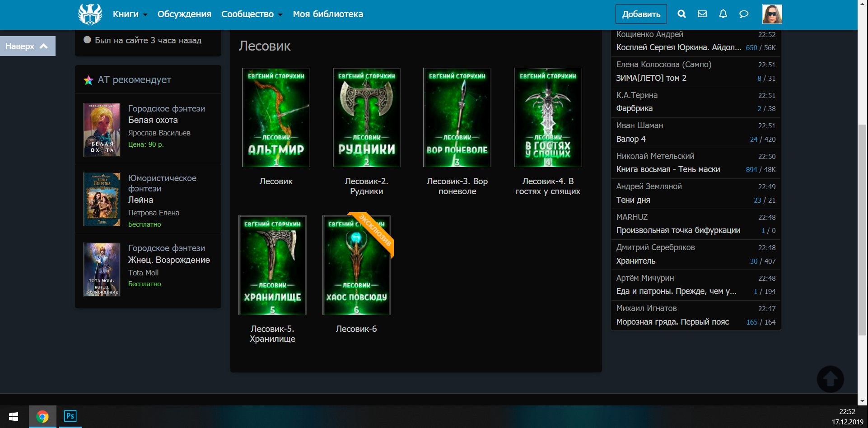This screenshot has height=428, width=868.
Task: Open the search magnifier icon
Action: click(x=681, y=14)
